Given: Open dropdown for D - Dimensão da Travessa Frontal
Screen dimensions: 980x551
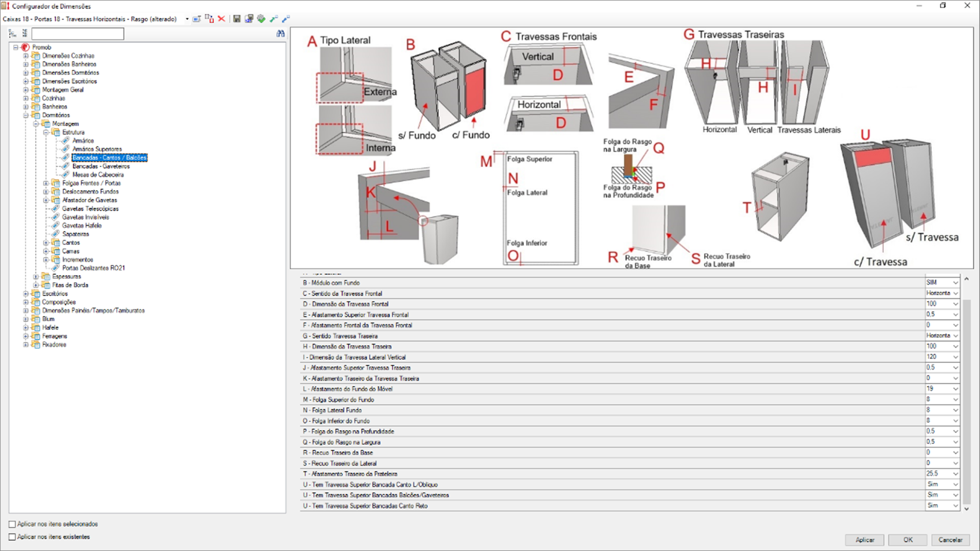Looking at the screenshot, I should pyautogui.click(x=955, y=304).
